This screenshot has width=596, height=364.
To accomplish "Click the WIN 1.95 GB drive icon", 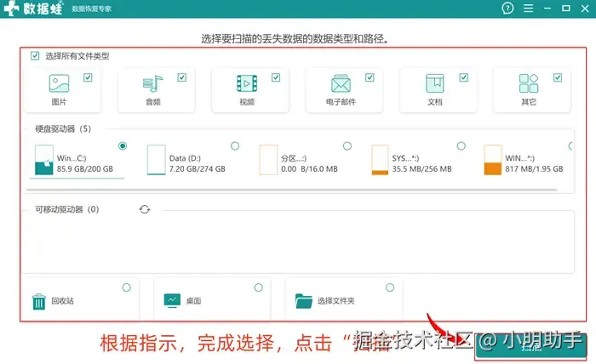I will (493, 160).
